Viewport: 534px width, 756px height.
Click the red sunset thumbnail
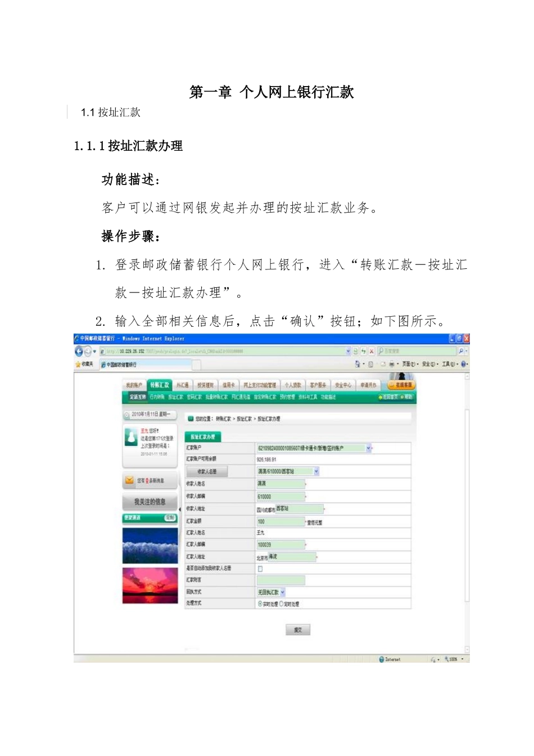(x=150, y=586)
